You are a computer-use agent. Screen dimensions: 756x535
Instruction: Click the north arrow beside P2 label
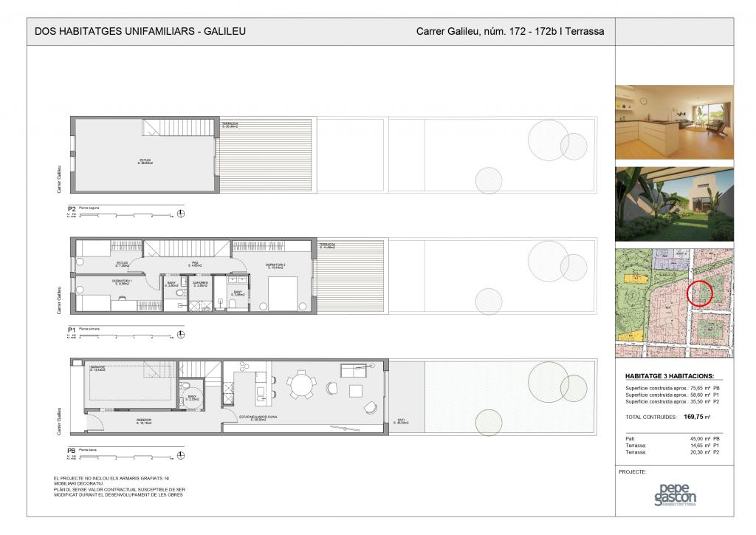[181, 215]
